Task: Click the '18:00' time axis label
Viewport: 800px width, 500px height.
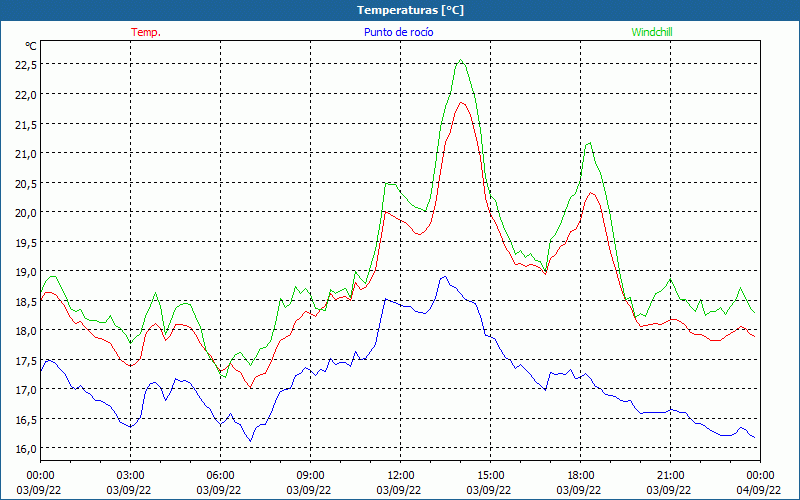Action: point(580,476)
